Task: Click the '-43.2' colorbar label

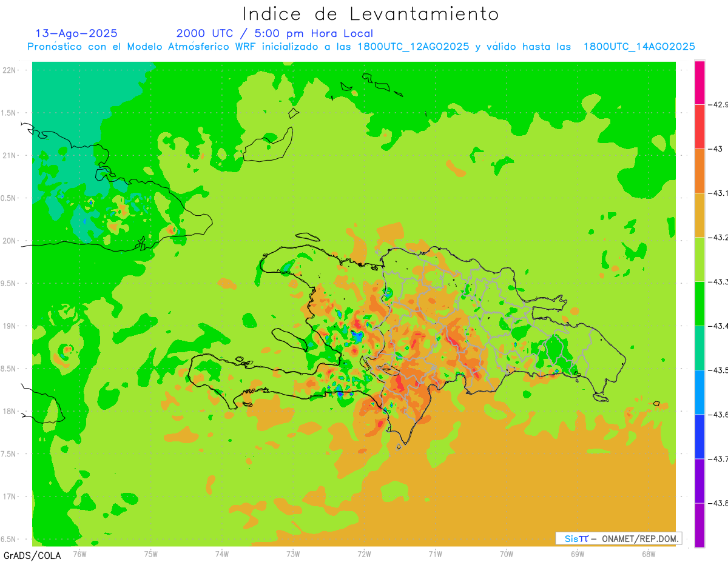Action: [719, 237]
